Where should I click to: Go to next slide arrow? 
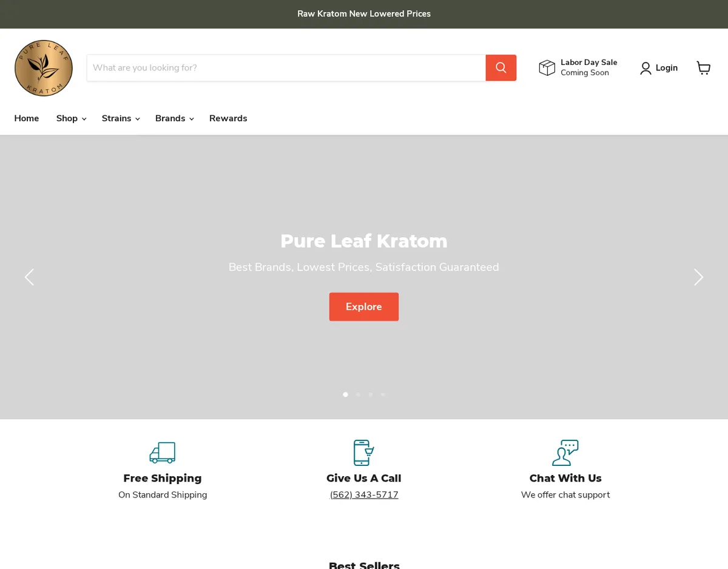pyautogui.click(x=698, y=277)
